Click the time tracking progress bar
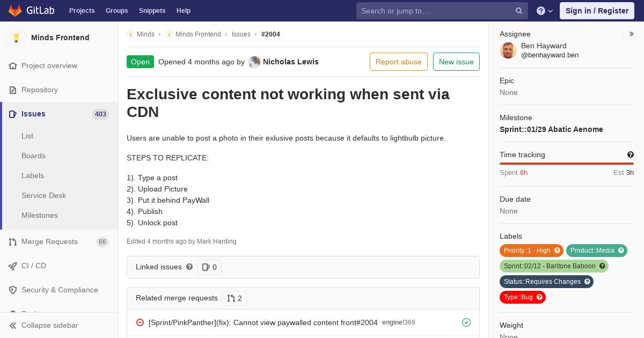Screen dimensions: 644x338 tap(567, 164)
